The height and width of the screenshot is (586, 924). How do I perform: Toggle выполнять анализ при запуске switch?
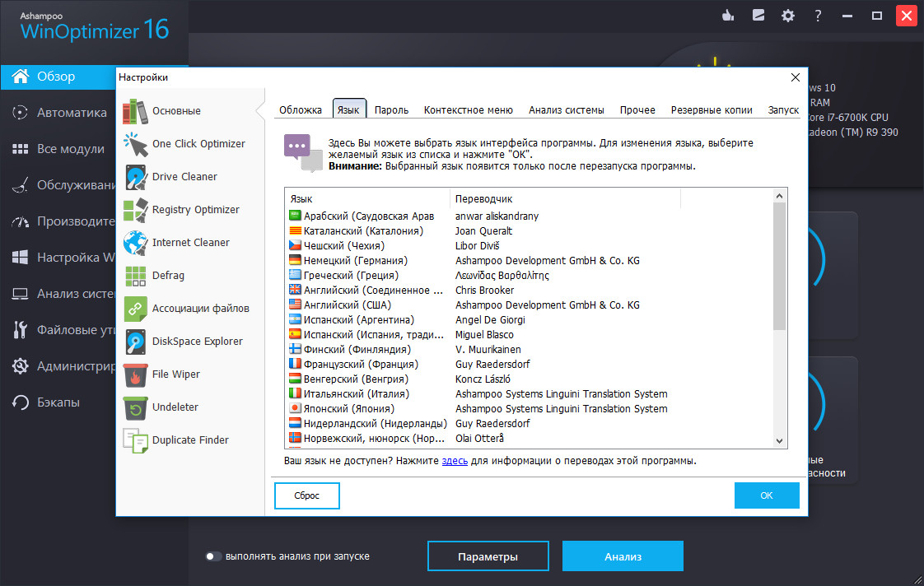[x=212, y=556]
